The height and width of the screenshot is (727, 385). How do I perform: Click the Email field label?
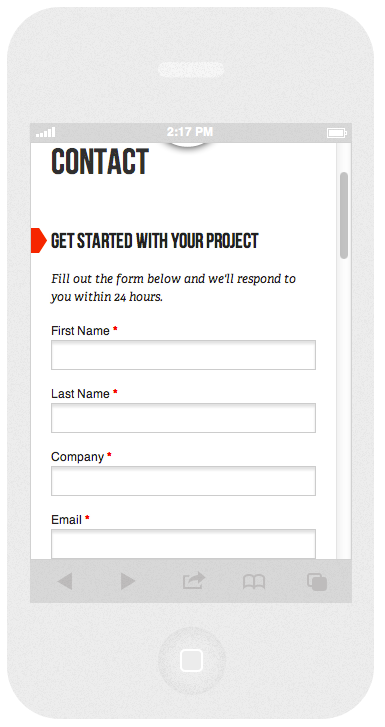click(x=66, y=520)
